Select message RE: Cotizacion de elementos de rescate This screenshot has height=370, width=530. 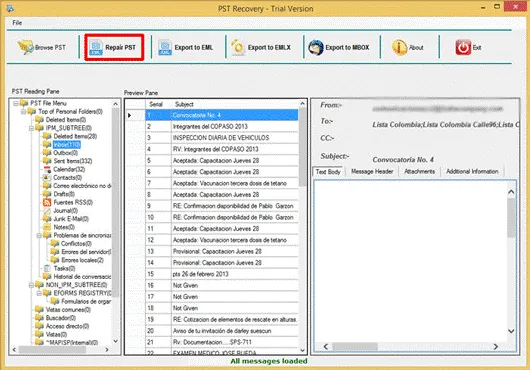point(222,320)
